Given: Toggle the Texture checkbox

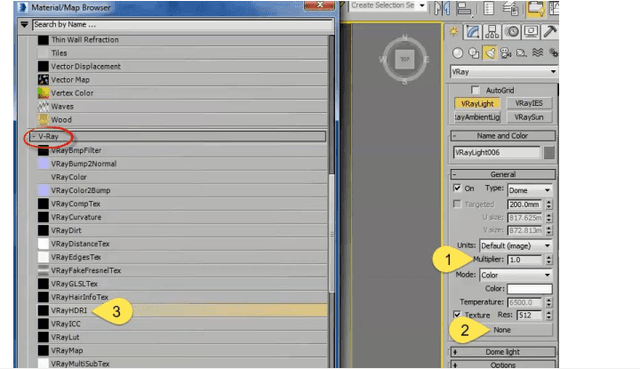Looking at the screenshot, I should tap(457, 315).
